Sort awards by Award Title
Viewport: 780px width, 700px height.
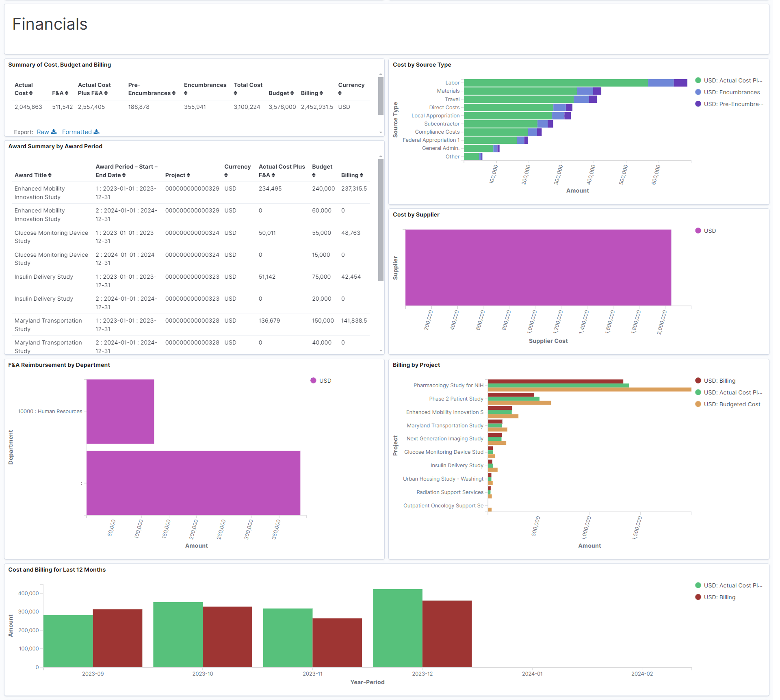[50, 176]
